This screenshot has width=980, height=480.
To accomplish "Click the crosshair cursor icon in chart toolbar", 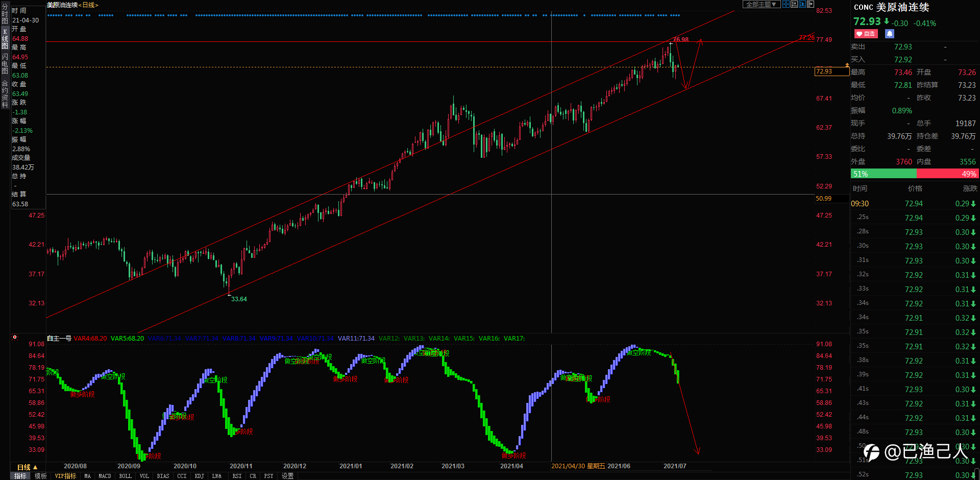I will coord(786,4).
